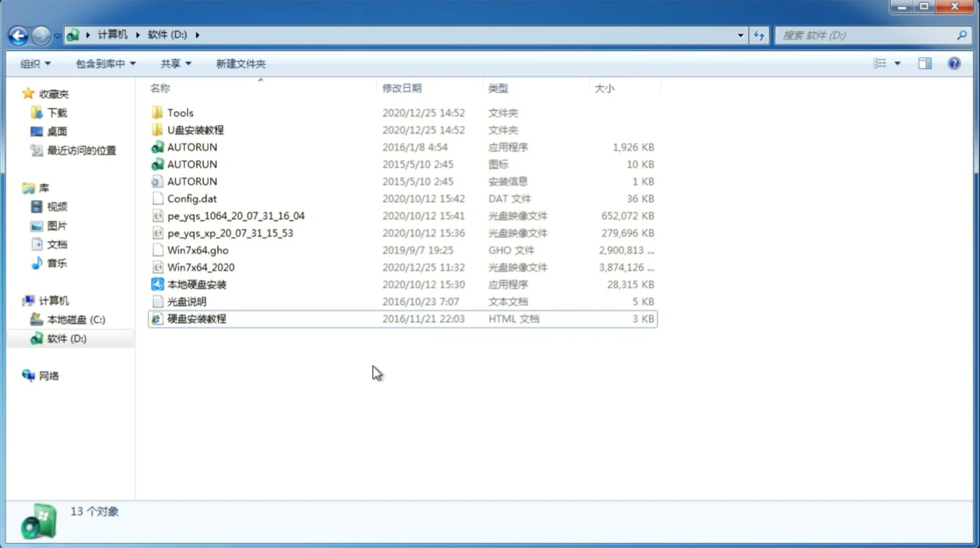Open the Tools folder
The width and height of the screenshot is (980, 548).
pos(180,112)
